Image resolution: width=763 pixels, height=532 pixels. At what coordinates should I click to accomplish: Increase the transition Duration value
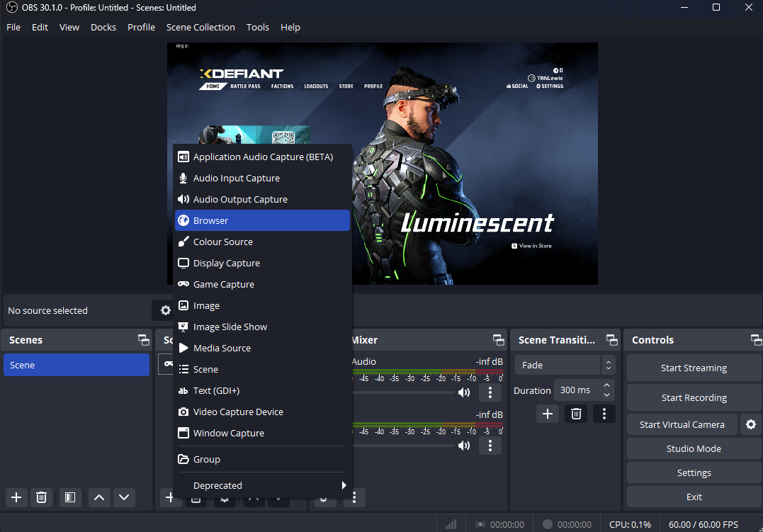point(606,385)
